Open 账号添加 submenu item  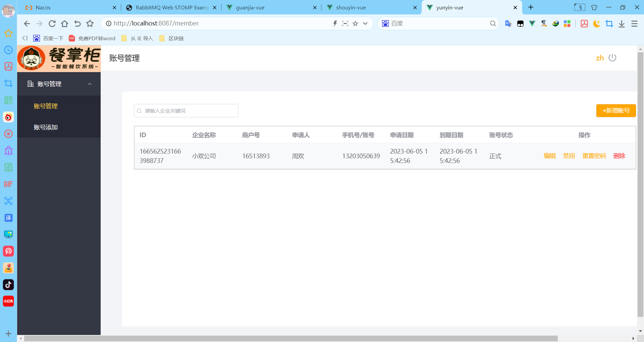(x=46, y=127)
